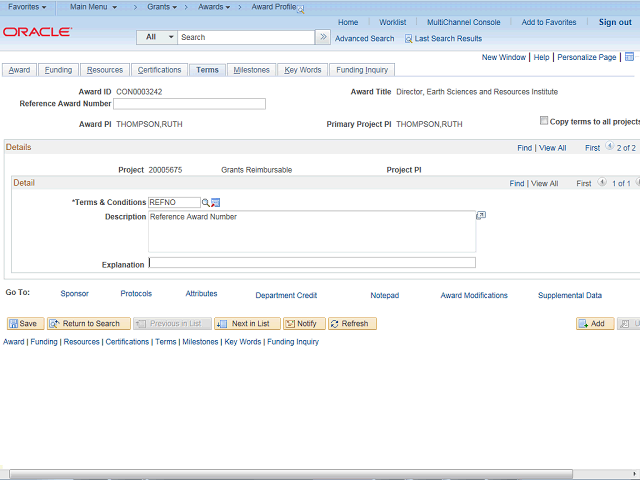Click the search go arrow button
Viewport: 640px width, 480px height.
(323, 37)
